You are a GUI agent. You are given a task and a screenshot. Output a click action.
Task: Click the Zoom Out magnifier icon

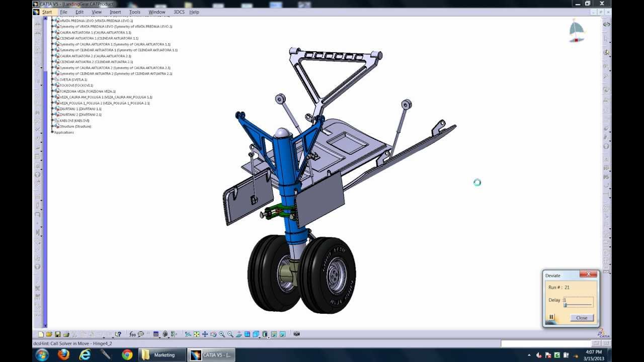230,334
